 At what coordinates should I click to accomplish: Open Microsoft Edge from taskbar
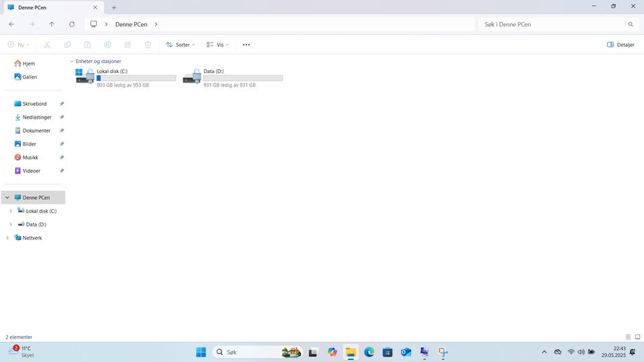point(369,352)
